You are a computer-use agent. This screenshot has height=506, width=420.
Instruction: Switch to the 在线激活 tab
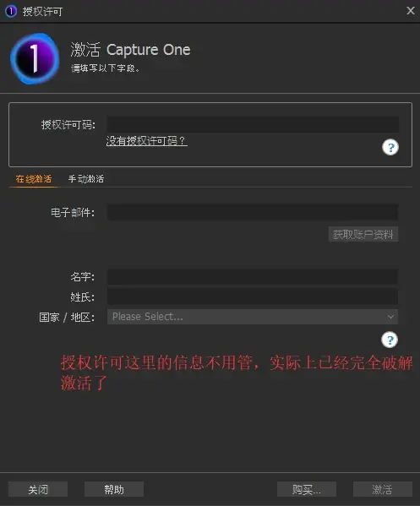[x=34, y=179]
